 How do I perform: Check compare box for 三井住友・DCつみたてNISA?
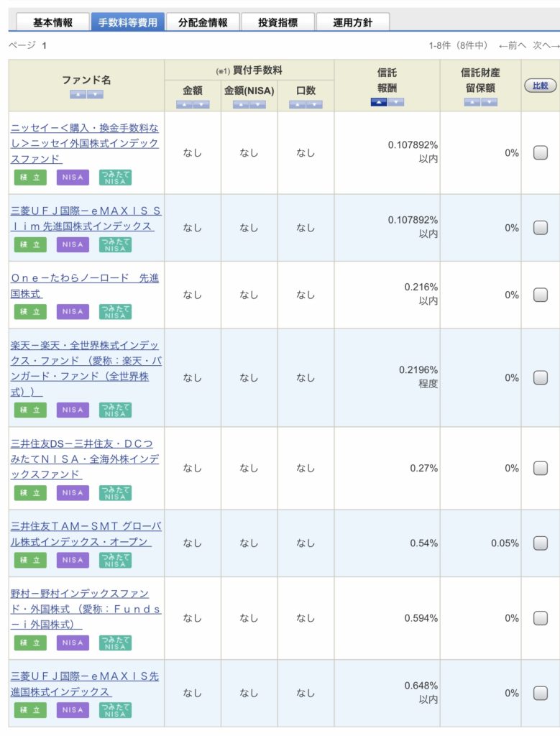coord(541,468)
